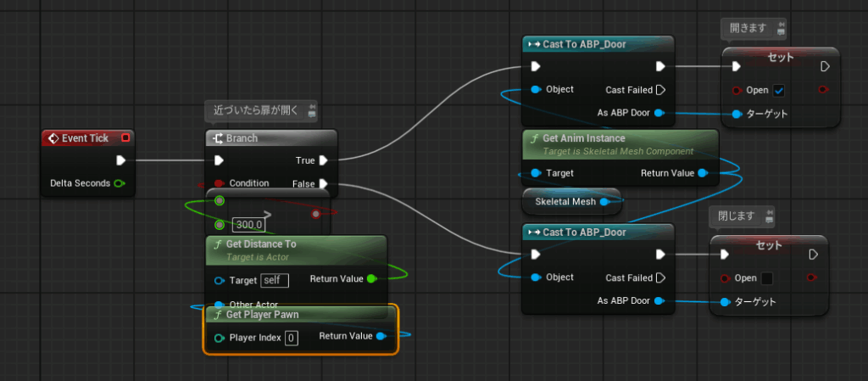
Task: Click the Branch node execution input pin
Action: pos(219,160)
